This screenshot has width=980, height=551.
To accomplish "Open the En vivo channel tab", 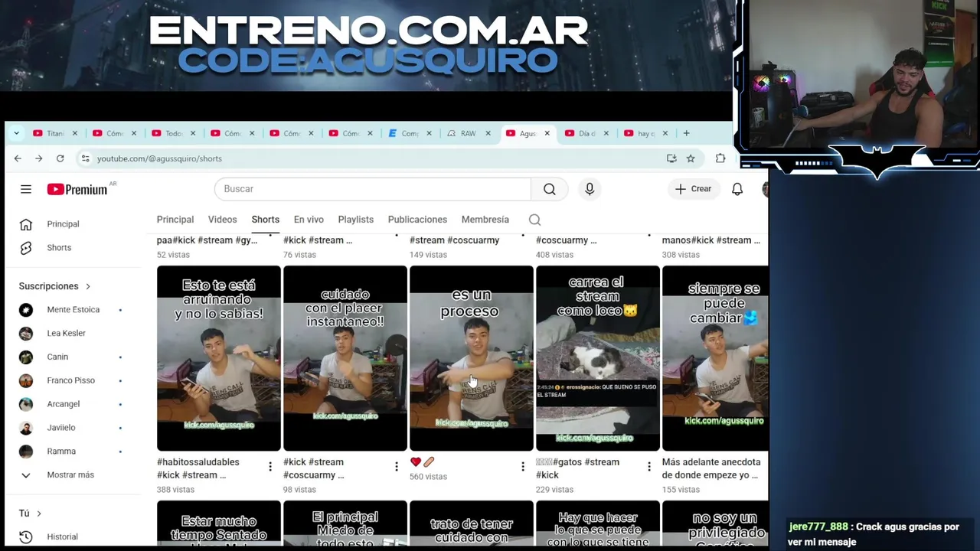I will pos(309,220).
